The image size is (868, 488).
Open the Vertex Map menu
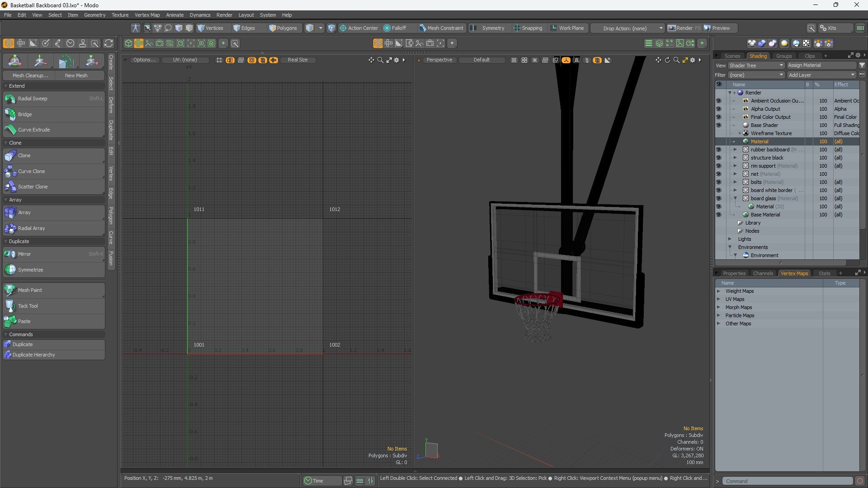[147, 15]
